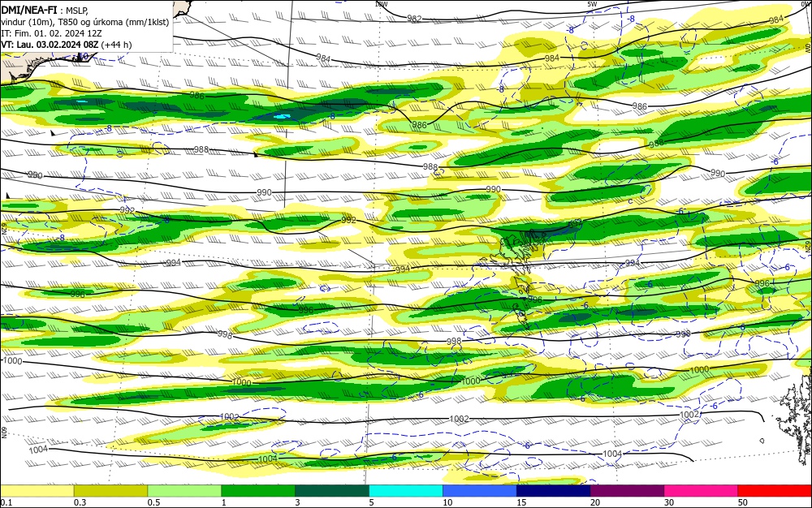Click the "0.1" legend value
This screenshot has width=812, height=508.
[6, 502]
